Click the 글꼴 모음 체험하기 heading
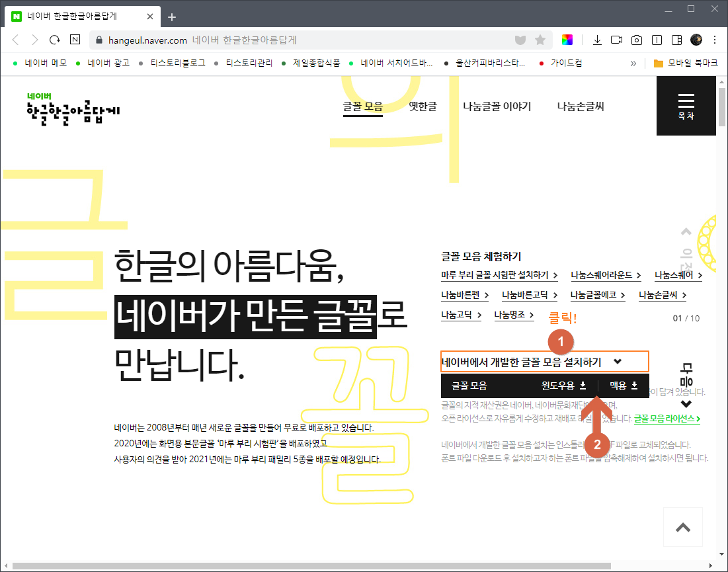728x572 pixels. coord(481,257)
